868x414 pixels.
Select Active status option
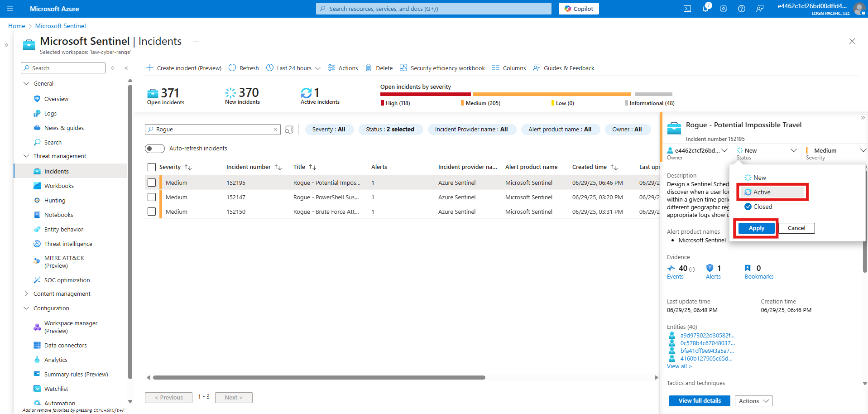point(762,192)
